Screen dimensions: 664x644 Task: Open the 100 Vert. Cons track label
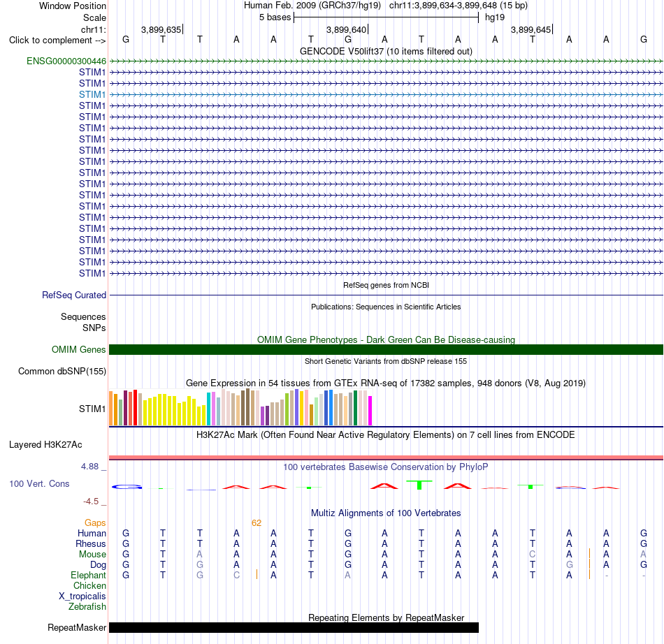point(39,483)
